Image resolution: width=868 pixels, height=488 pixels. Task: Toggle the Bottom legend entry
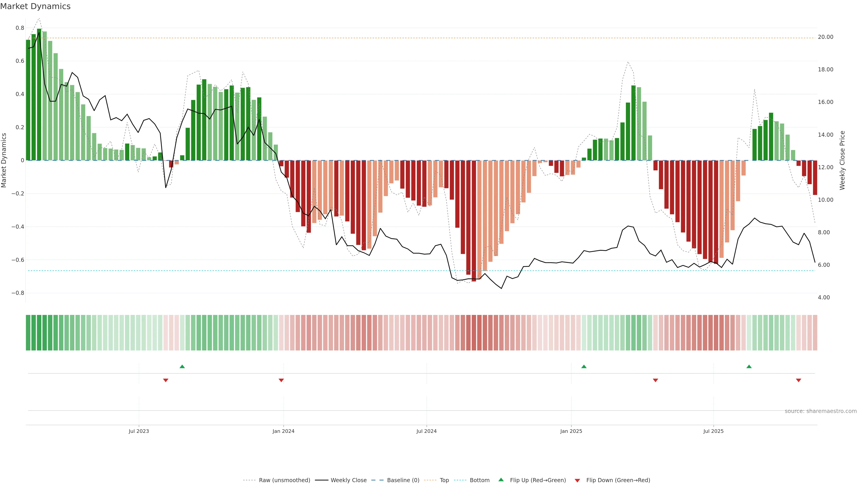[479, 480]
